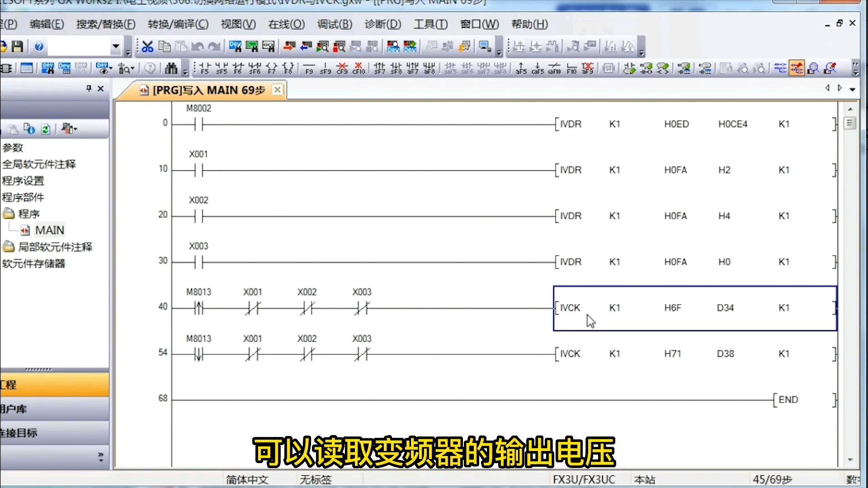The image size is (868, 488).
Task: Open the 搜索/替换(F) menu
Action: (x=106, y=24)
